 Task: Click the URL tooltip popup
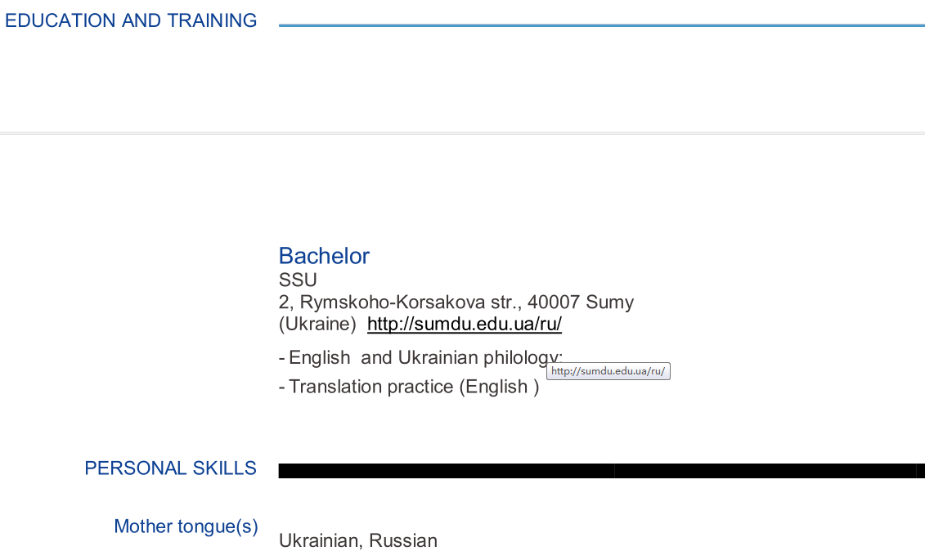[x=608, y=371]
